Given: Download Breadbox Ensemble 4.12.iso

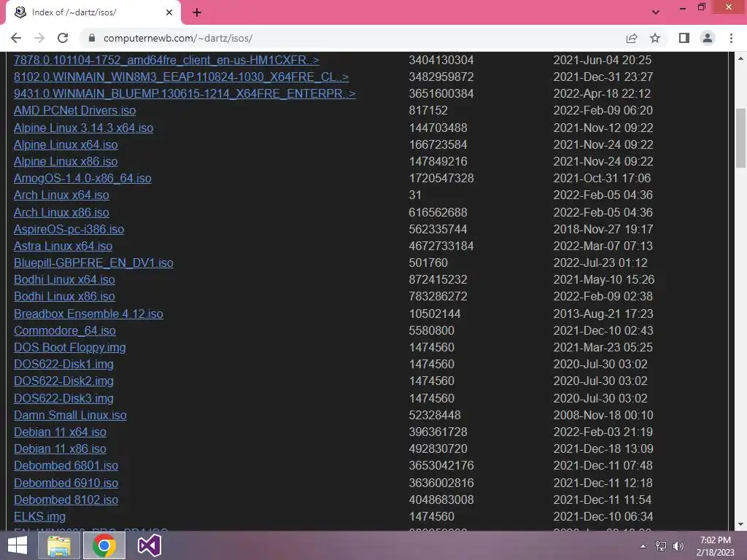Looking at the screenshot, I should (x=88, y=314).
